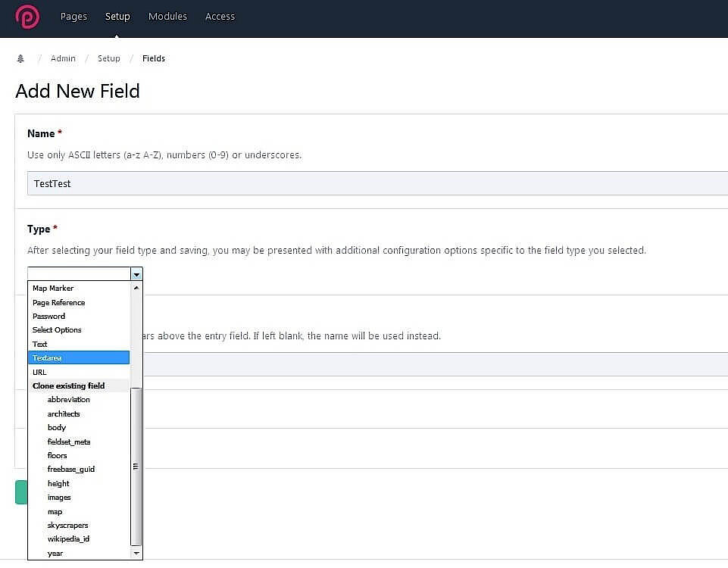Open Setup from the breadcrumb trail
This screenshot has height=568, width=728.
click(x=109, y=58)
